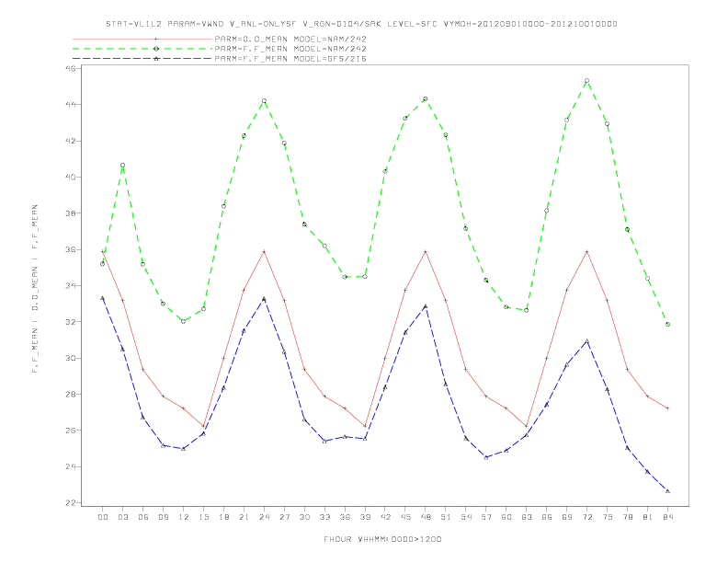Image resolution: width=728 pixels, height=563 pixels.
Task: Click x-axis tick label 45
Action: (405, 517)
